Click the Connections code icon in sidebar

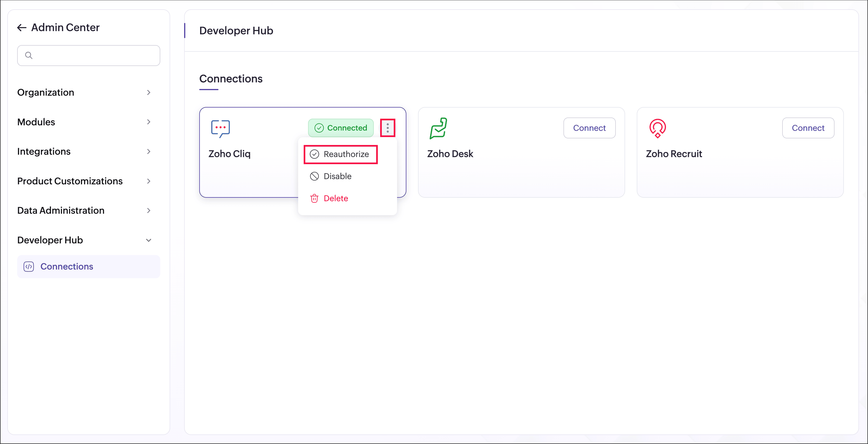tap(29, 266)
